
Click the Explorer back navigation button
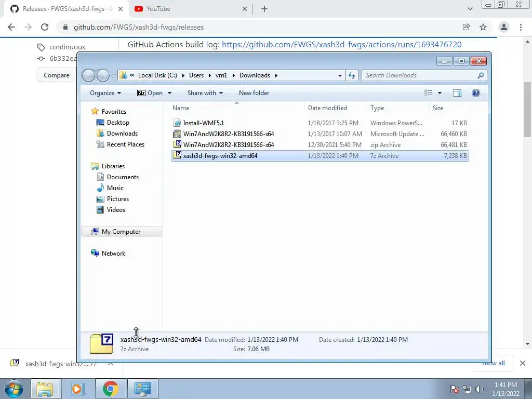[88, 75]
